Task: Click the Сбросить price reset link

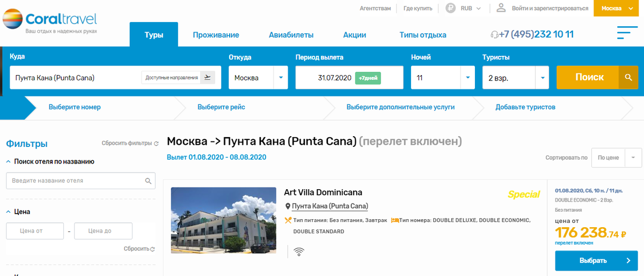Action: [x=136, y=249]
